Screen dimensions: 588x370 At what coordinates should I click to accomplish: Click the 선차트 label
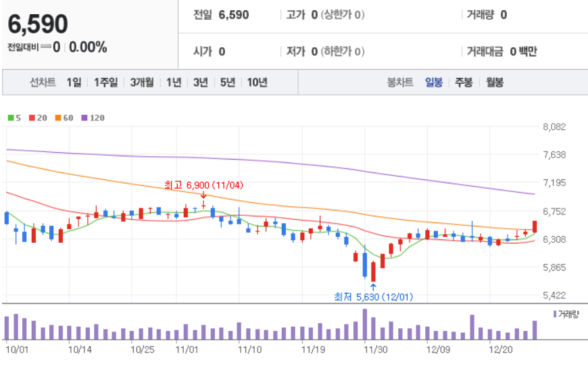(x=43, y=82)
